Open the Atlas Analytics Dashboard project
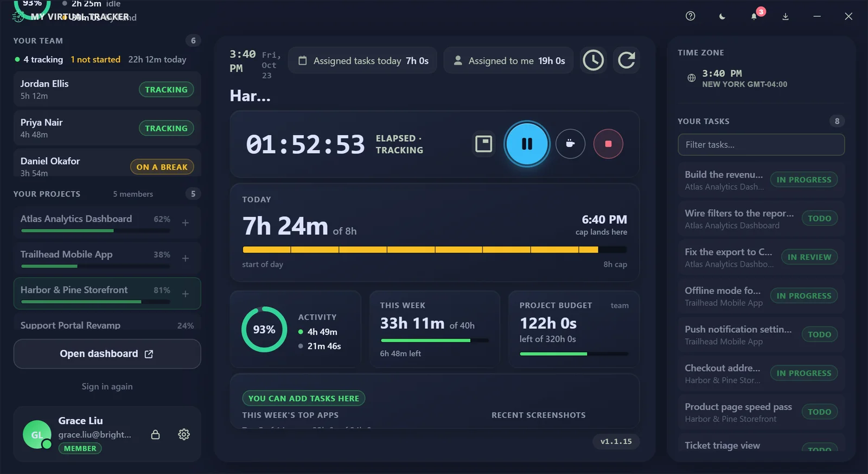868x474 pixels. (107, 223)
